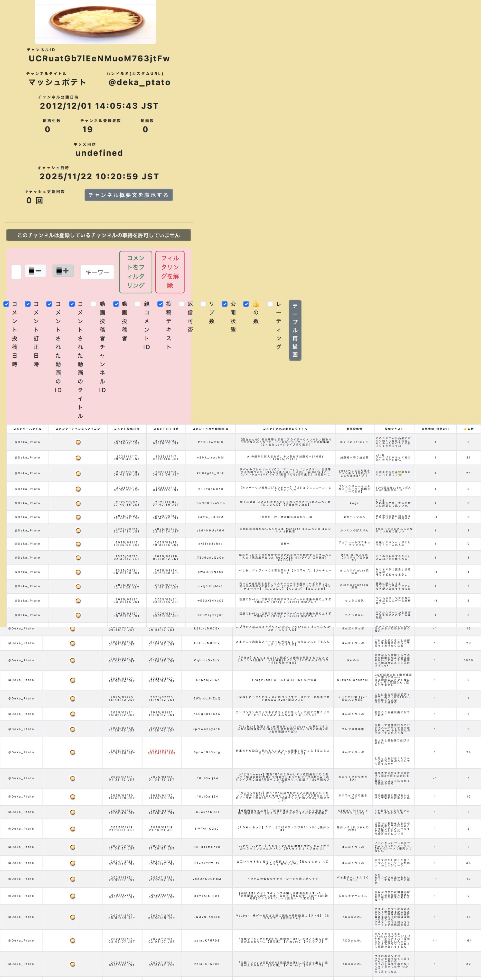Enable the 親コメントID column checkbox
The width and height of the screenshot is (481, 980).
coord(138,304)
